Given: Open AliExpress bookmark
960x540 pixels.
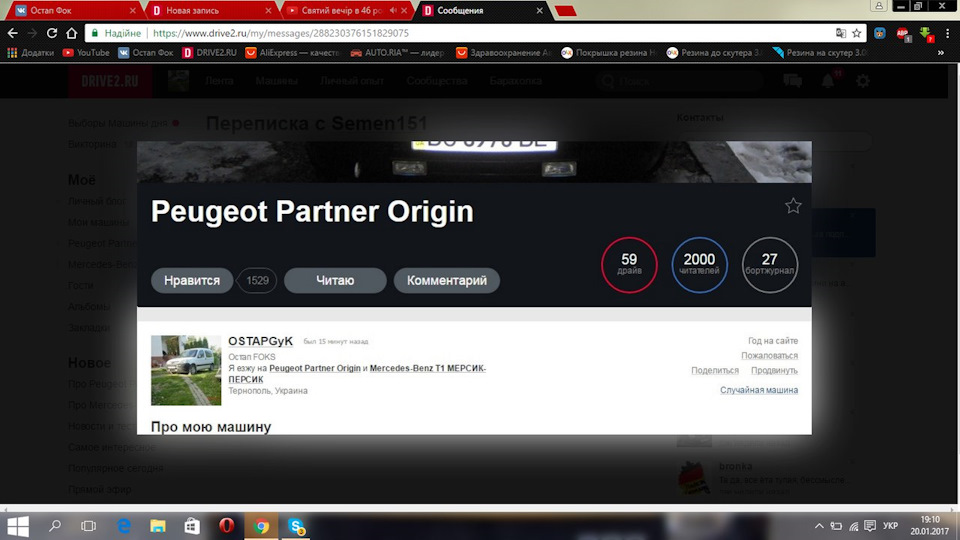Looking at the screenshot, I should [x=291, y=53].
